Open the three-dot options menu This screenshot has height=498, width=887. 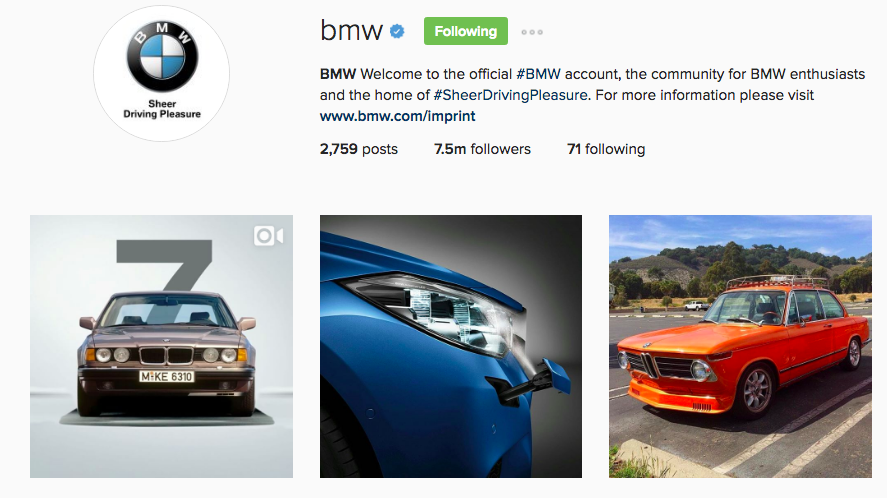pos(532,32)
